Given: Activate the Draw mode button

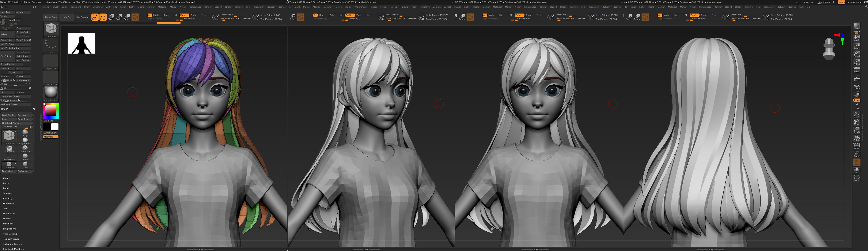Looking at the screenshot, I should (x=103, y=17).
